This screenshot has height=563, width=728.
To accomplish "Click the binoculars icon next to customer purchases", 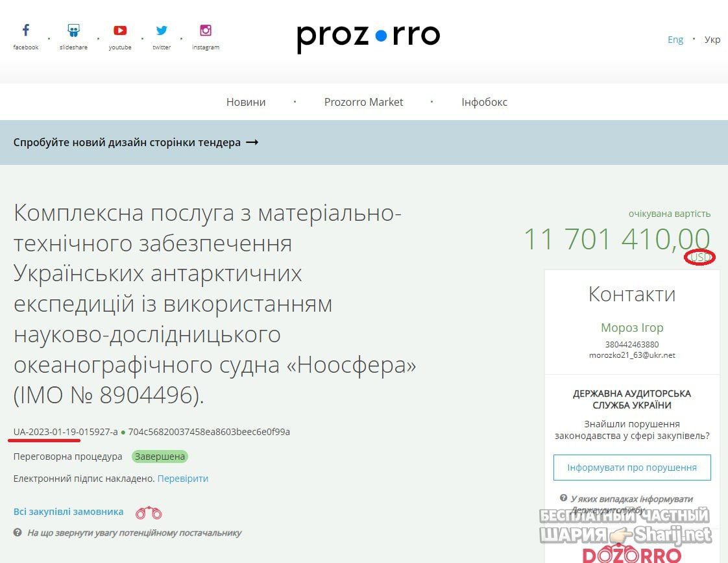I will 149,513.
